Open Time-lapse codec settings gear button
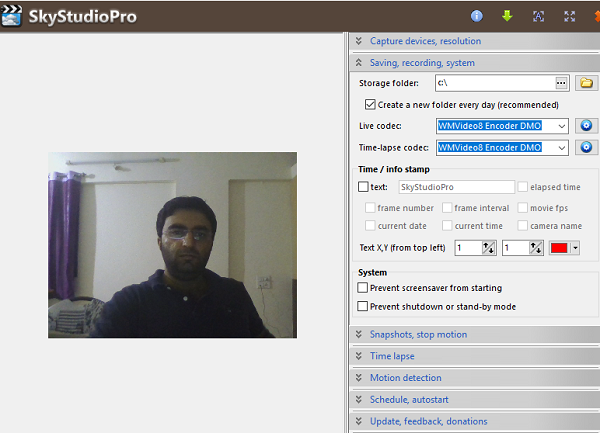 point(587,148)
